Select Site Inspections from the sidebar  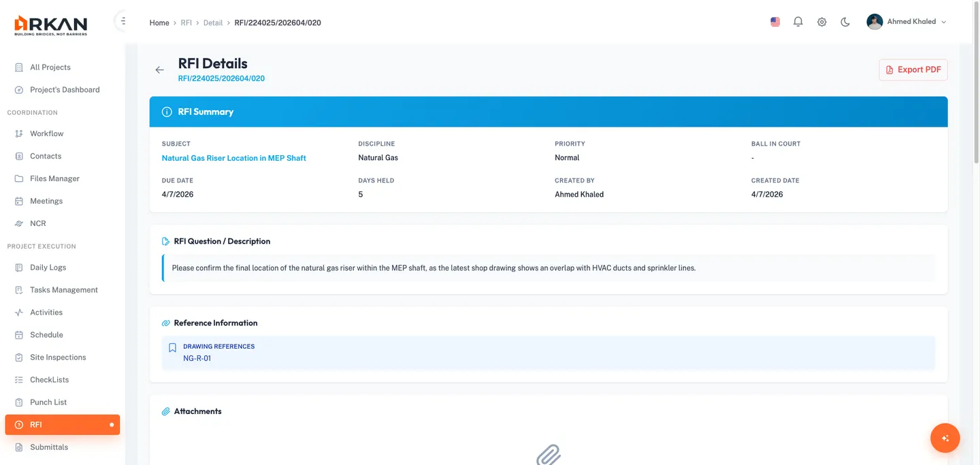58,357
